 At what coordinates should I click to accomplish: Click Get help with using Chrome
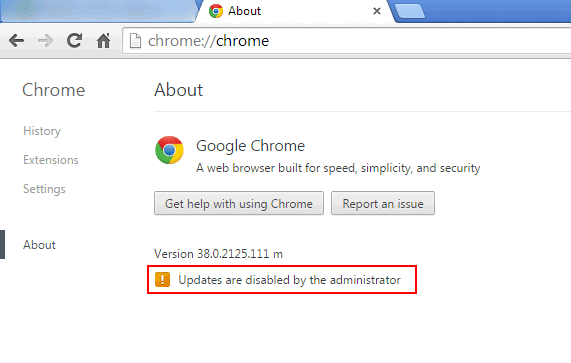(x=239, y=203)
